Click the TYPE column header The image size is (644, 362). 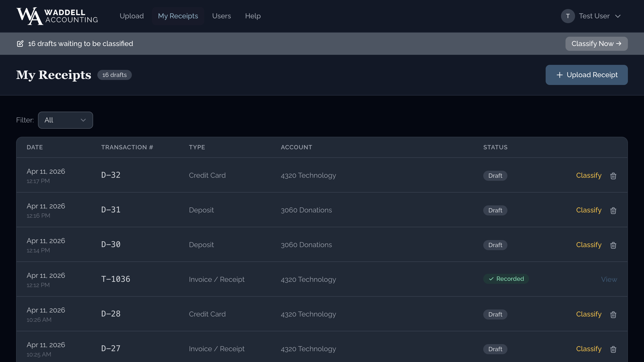tap(197, 147)
